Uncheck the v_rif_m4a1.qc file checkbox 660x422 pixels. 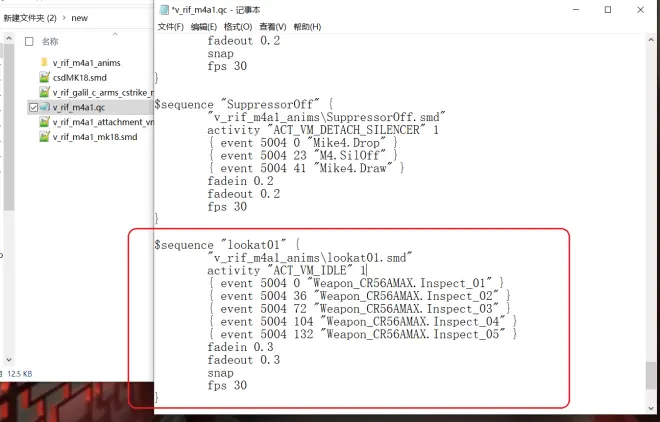[x=33, y=108]
